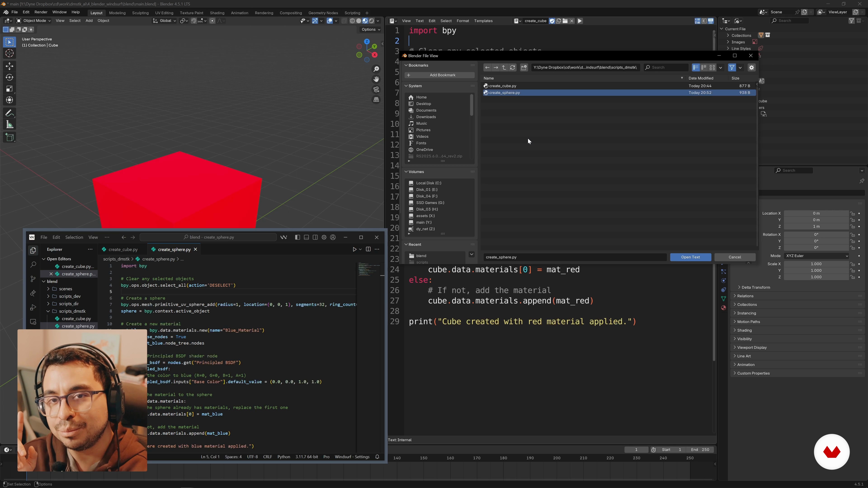Toggle file filter in File View
The image size is (868, 488).
click(731, 67)
